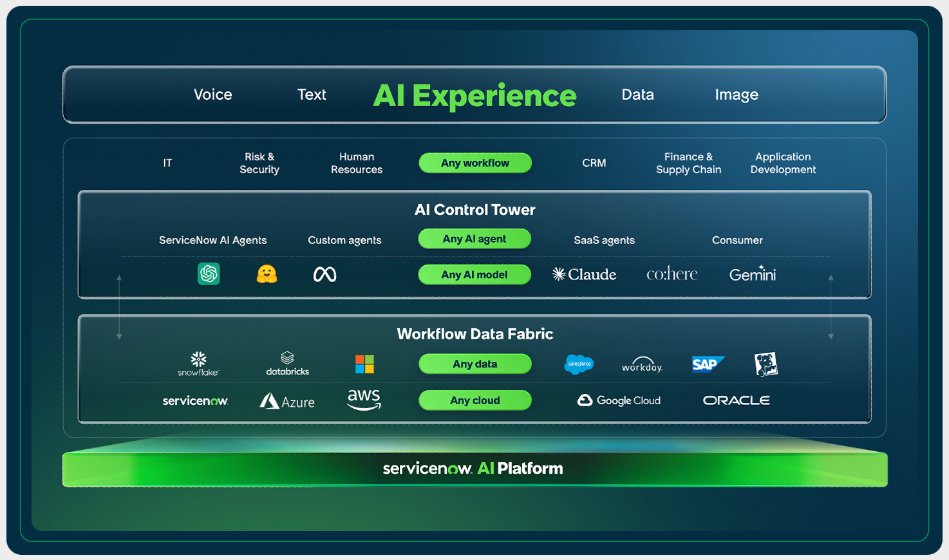Select the CRM category label
The height and width of the screenshot is (560, 949).
coord(594,163)
